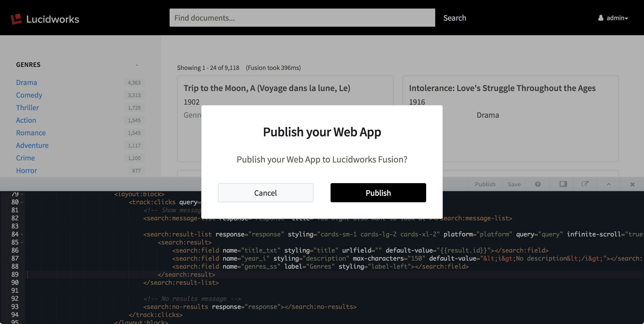This screenshot has height=324, width=644.
Task: Filter by Action genre
Action: coord(26,120)
